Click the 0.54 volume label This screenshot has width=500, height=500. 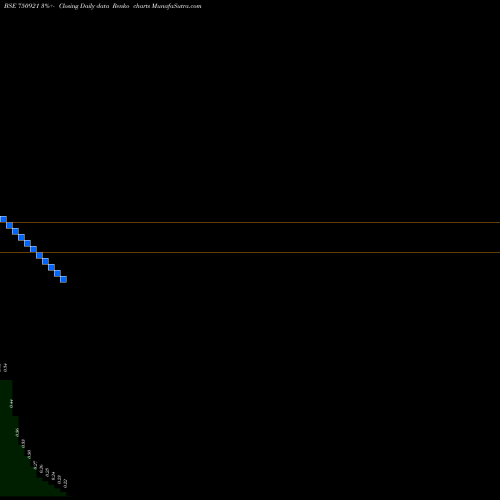coord(5,368)
